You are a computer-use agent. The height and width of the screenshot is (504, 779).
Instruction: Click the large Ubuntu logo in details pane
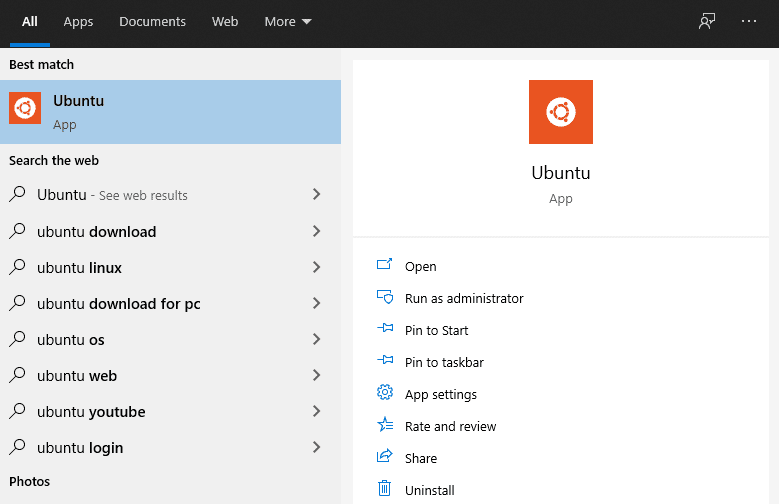click(x=560, y=112)
